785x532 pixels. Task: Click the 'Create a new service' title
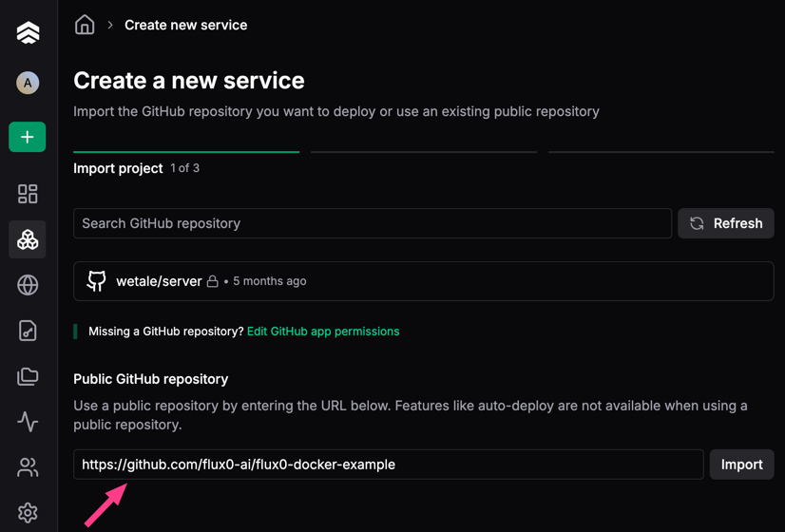pyautogui.click(x=189, y=81)
